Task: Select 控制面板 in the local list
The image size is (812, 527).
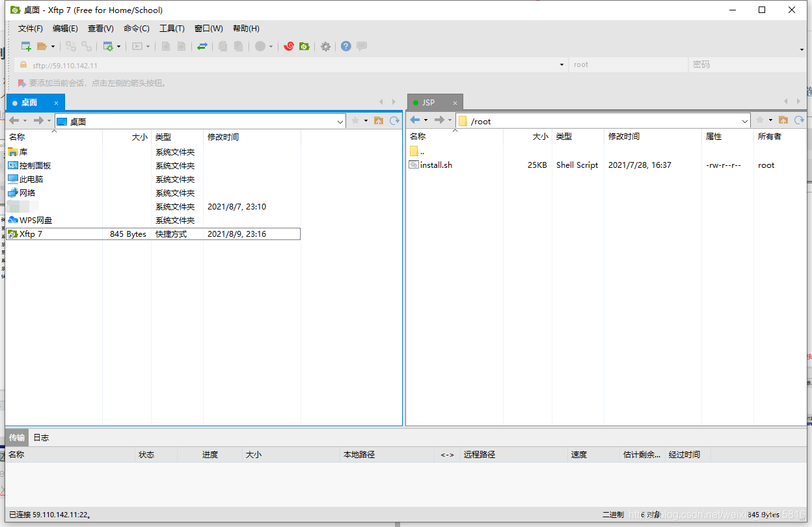Action: tap(29, 165)
